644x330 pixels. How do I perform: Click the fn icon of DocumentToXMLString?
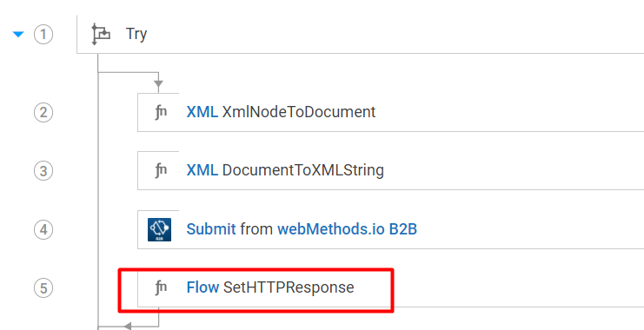click(161, 170)
